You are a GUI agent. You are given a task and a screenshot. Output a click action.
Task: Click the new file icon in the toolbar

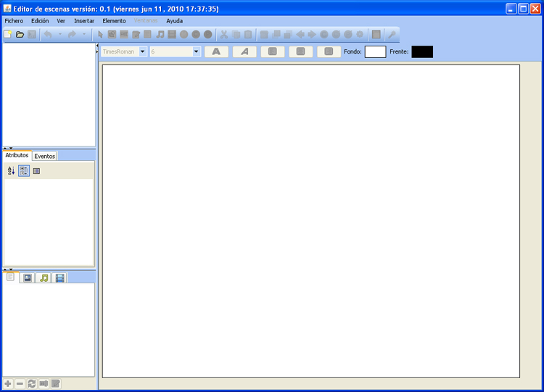coord(8,34)
